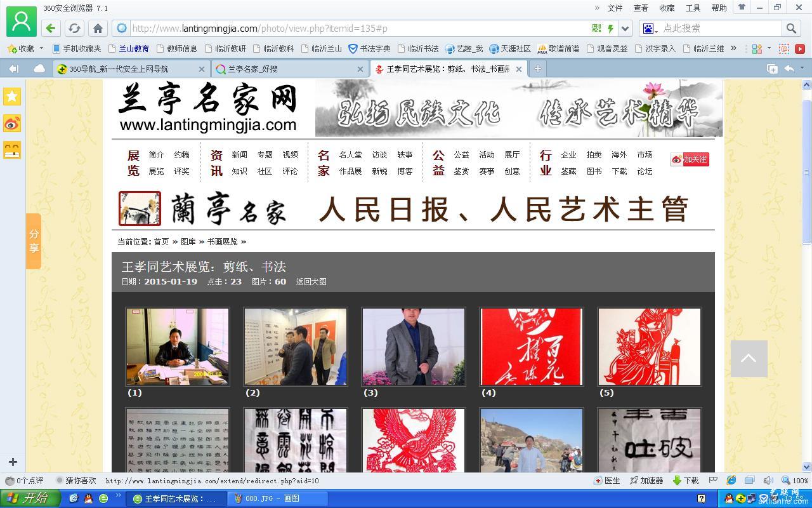Image resolution: width=812 pixels, height=508 pixels.
Task: Add a new browser tab
Action: [537, 69]
